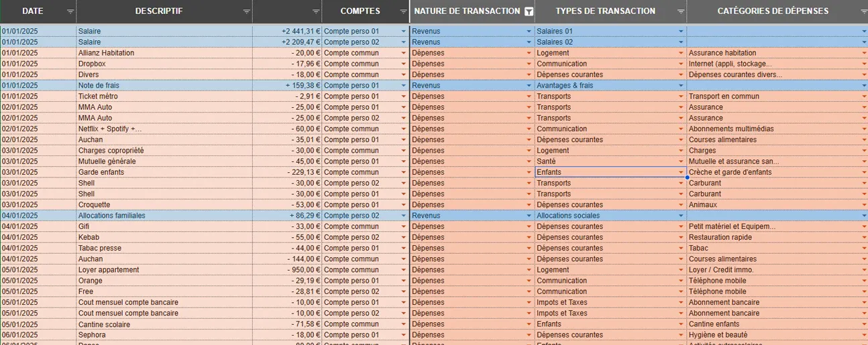Image resolution: width=868 pixels, height=345 pixels.
Task: Select the Kebab description cell
Action: [164, 237]
